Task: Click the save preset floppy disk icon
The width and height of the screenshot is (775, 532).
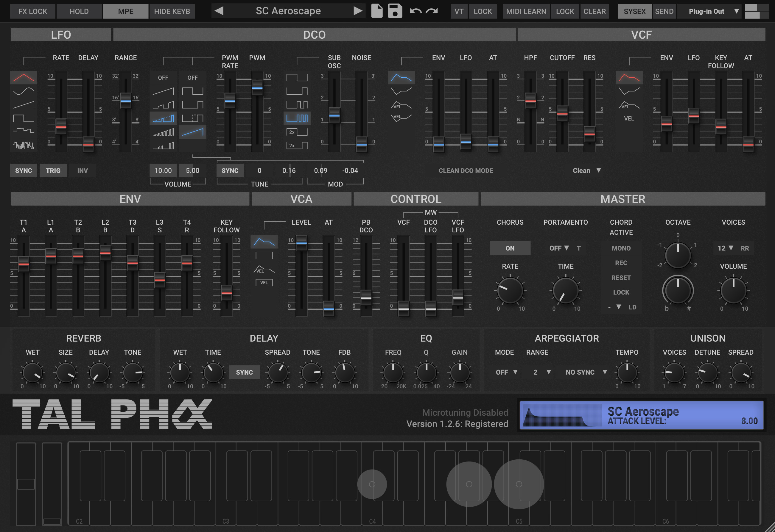Action: tap(395, 11)
